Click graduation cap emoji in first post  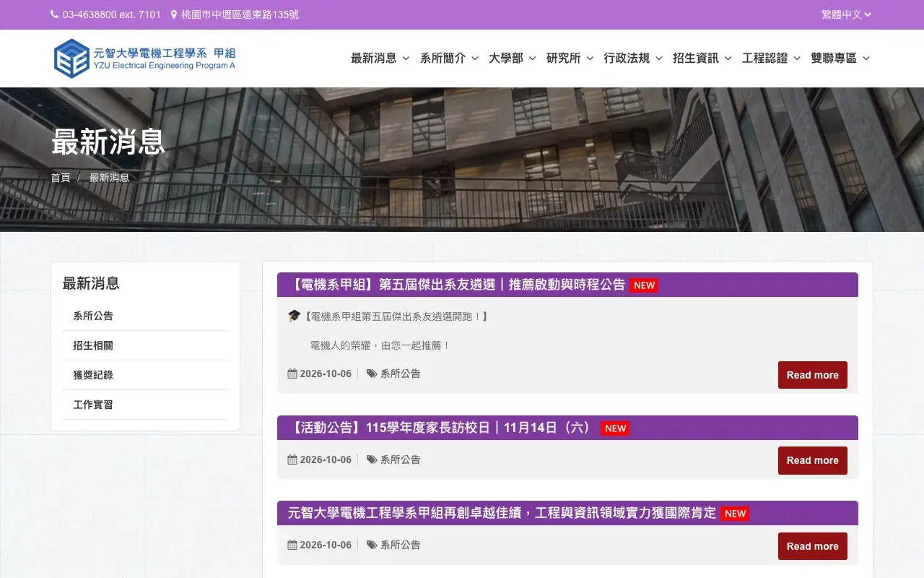pos(294,316)
